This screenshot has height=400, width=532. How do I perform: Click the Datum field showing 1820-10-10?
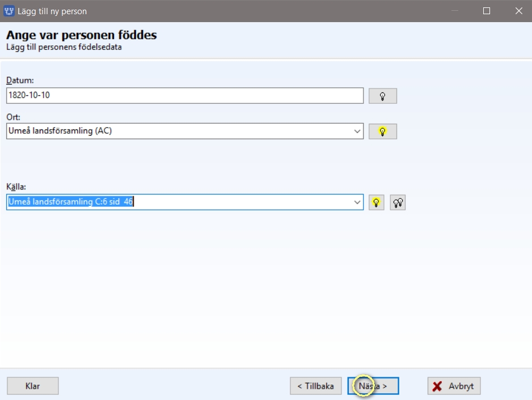coord(185,95)
